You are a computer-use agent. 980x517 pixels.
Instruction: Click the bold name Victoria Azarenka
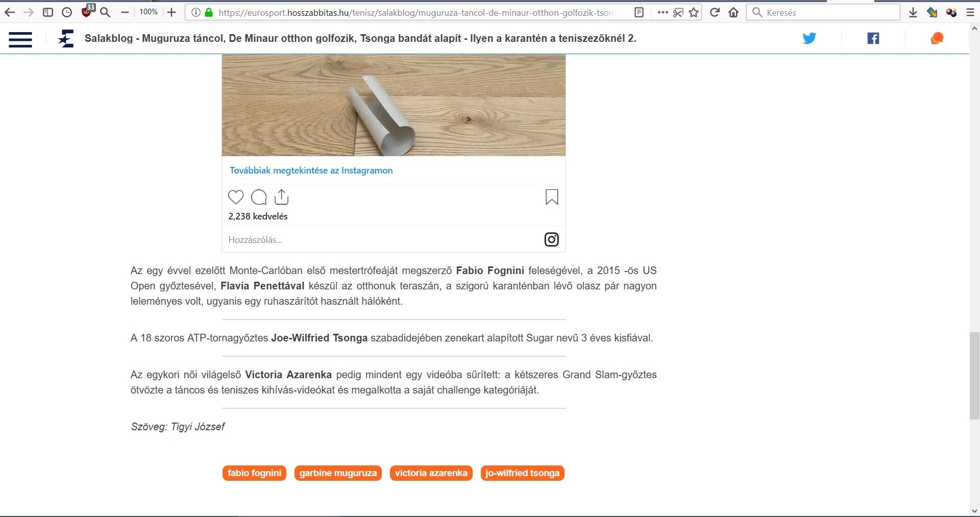[x=288, y=375]
